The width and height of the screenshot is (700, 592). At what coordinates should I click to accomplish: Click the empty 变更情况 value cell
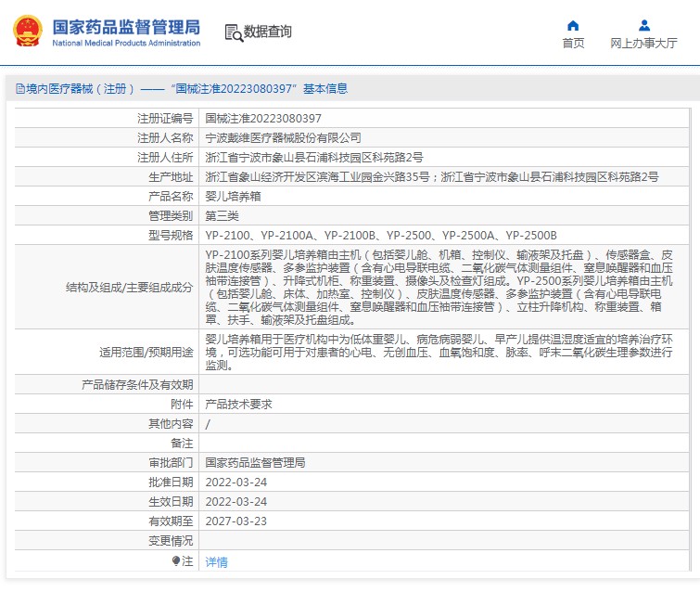(445, 540)
